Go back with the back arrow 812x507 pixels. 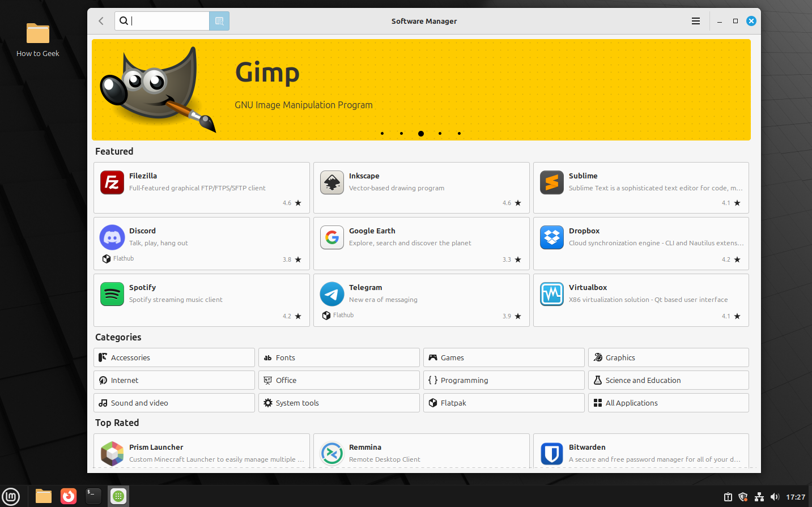(x=101, y=21)
